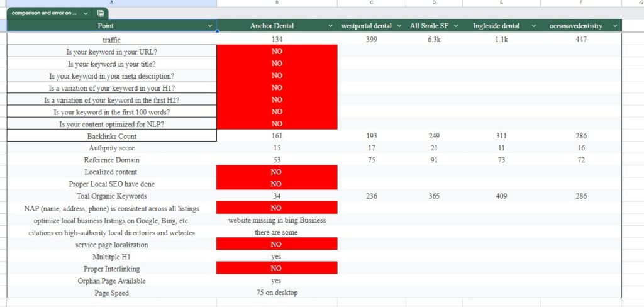Select column D header

[434, 3]
